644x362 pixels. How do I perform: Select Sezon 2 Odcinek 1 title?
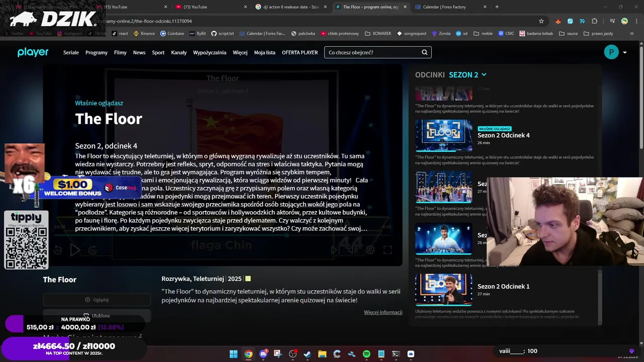pyautogui.click(x=503, y=287)
